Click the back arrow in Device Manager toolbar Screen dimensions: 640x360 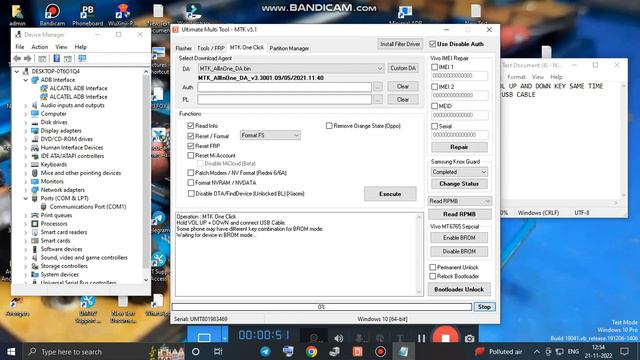tap(17, 59)
